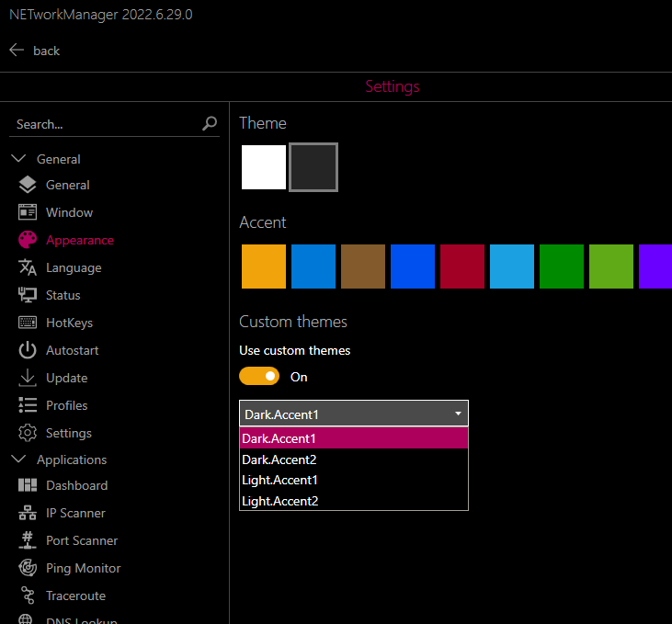Image resolution: width=672 pixels, height=624 pixels.
Task: Click the Port Scanner hash icon
Action: click(28, 540)
